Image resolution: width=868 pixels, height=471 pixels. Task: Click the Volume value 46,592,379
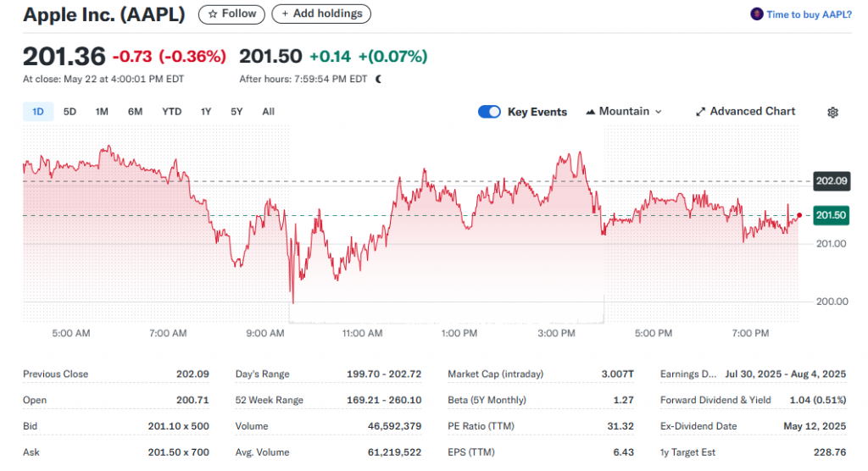395,426
